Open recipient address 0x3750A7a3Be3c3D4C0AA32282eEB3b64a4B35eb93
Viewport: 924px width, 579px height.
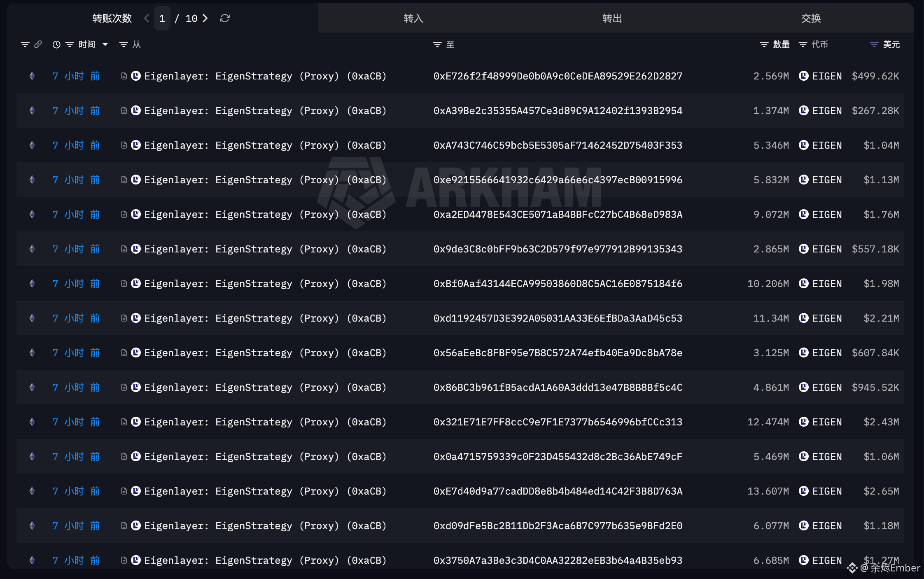[558, 560]
